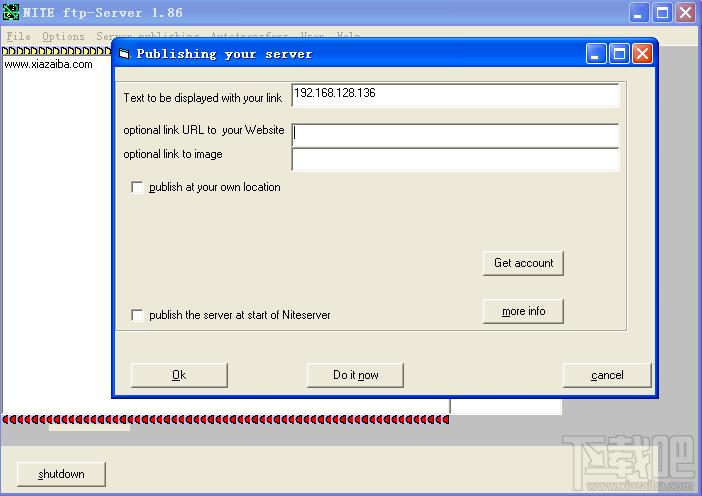The height and width of the screenshot is (496, 702).
Task: Click the shutdown button
Action: point(61,474)
